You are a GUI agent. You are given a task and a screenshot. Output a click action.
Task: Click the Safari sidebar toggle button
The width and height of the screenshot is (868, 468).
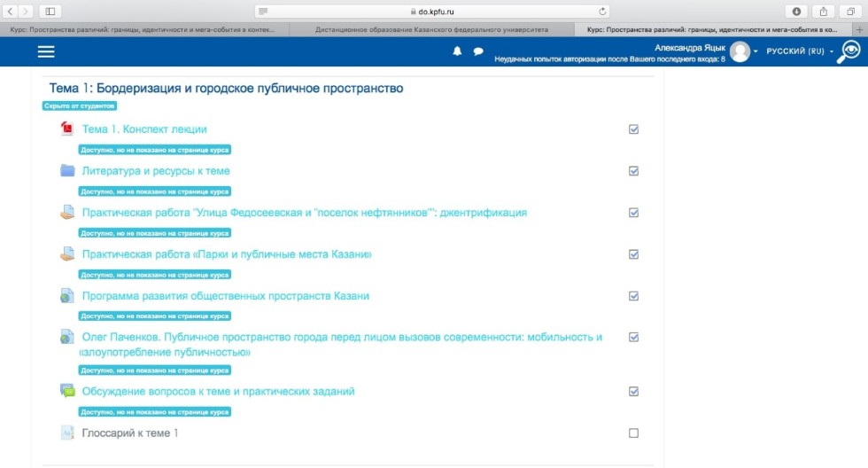pyautogui.click(x=49, y=12)
